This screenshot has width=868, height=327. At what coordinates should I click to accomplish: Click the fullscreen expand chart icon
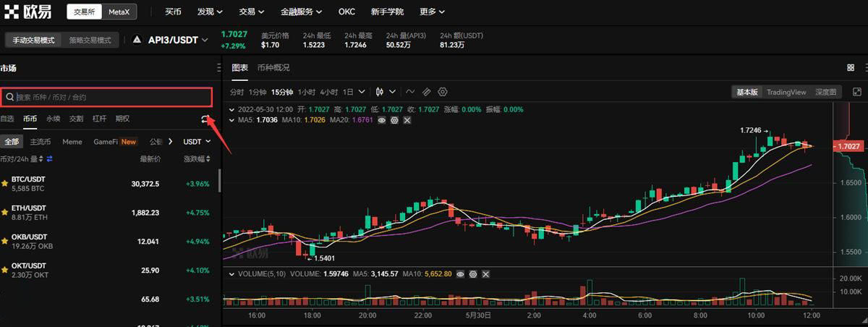pyautogui.click(x=857, y=92)
